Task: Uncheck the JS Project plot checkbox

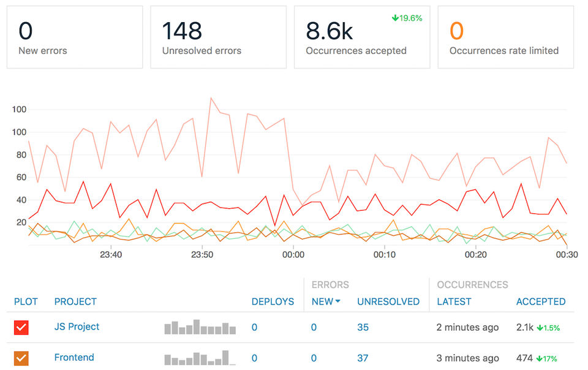Action: (21, 327)
